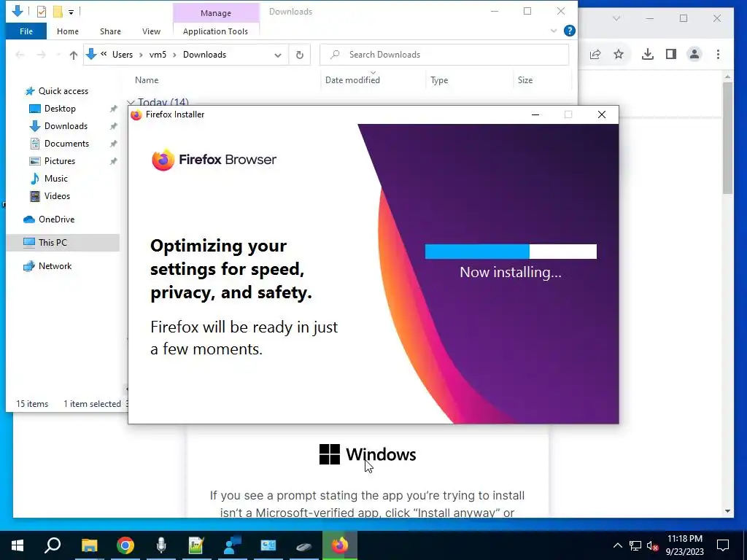Open Downloads in the navigation pane
747x560 pixels.
pos(66,126)
